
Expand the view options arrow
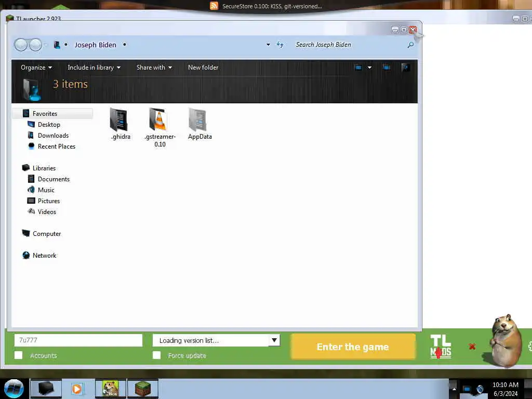coord(369,68)
